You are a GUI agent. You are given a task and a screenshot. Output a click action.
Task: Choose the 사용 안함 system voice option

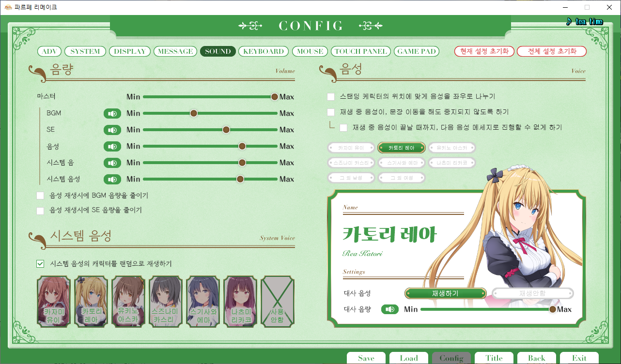(x=278, y=301)
